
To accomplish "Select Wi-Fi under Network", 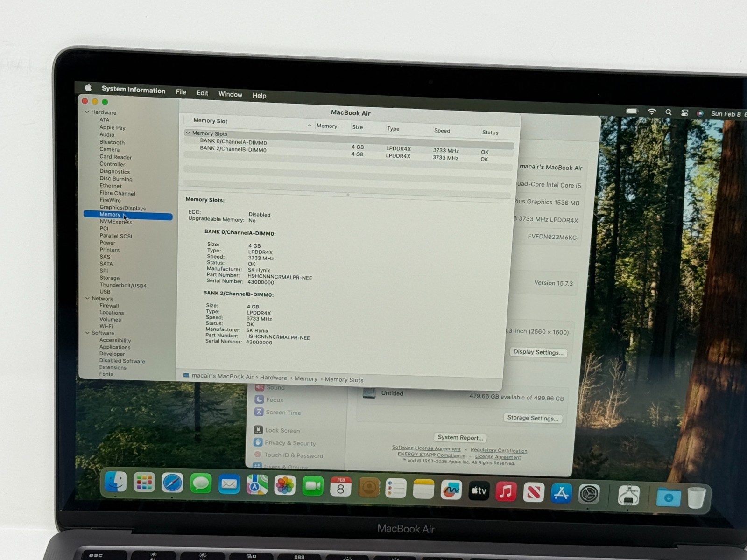I will point(106,326).
